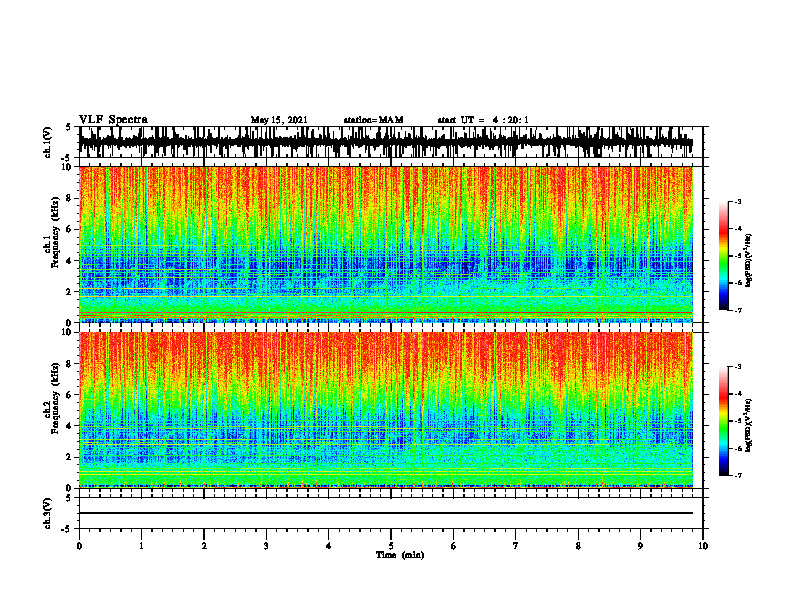
Task: Click the "-3" label on ch.1 color bar
Action: click(x=738, y=202)
